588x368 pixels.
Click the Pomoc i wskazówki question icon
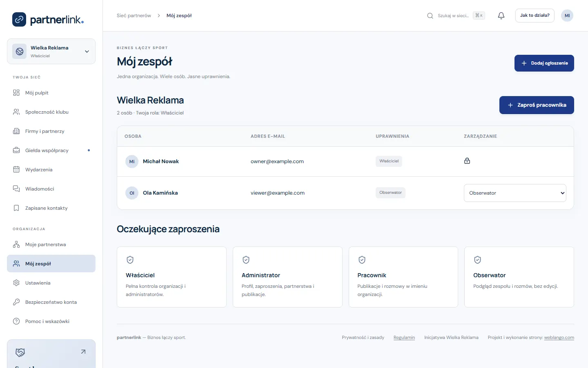[x=16, y=321]
